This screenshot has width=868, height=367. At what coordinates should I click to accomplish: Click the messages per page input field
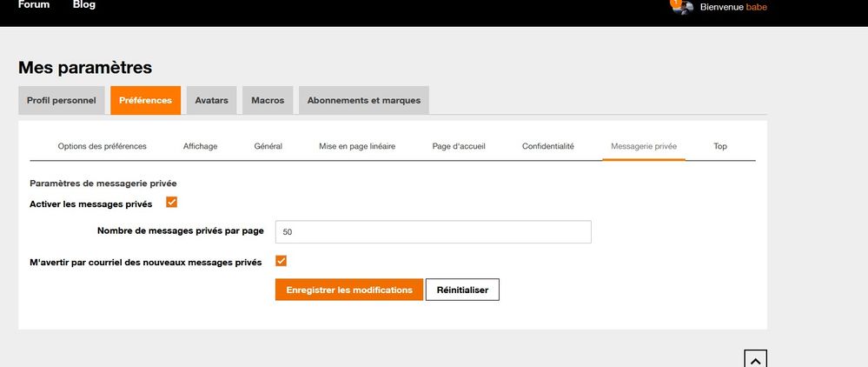click(433, 232)
